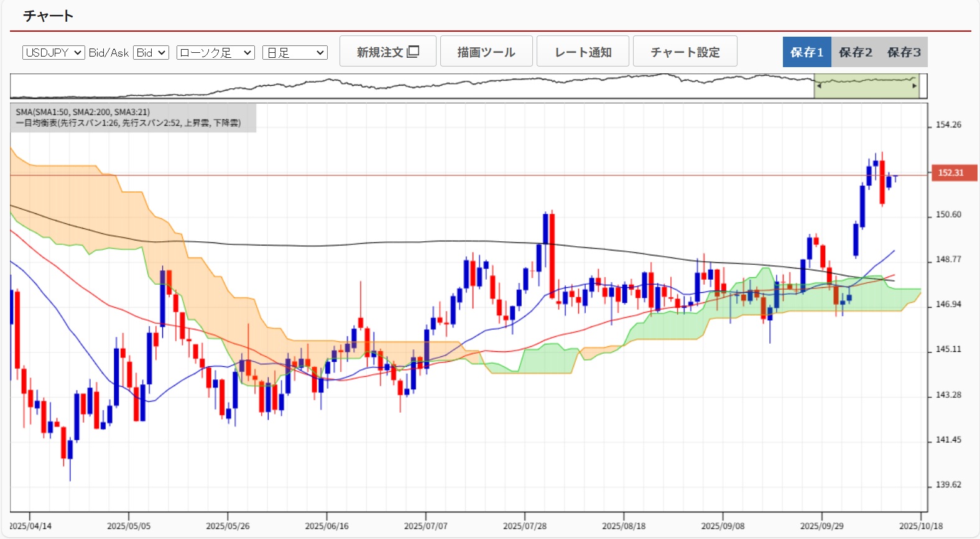This screenshot has width=980, height=539.
Task: Click the 新規注文 new order button
Action: tap(387, 52)
